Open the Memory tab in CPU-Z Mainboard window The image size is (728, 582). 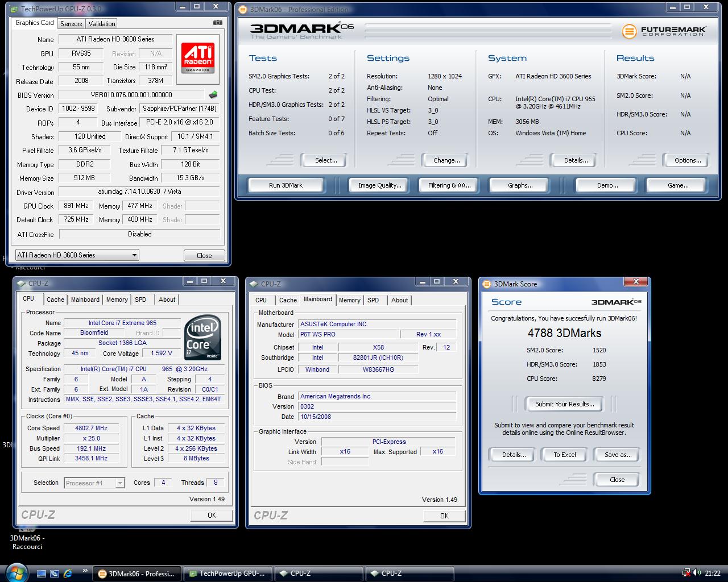(349, 300)
